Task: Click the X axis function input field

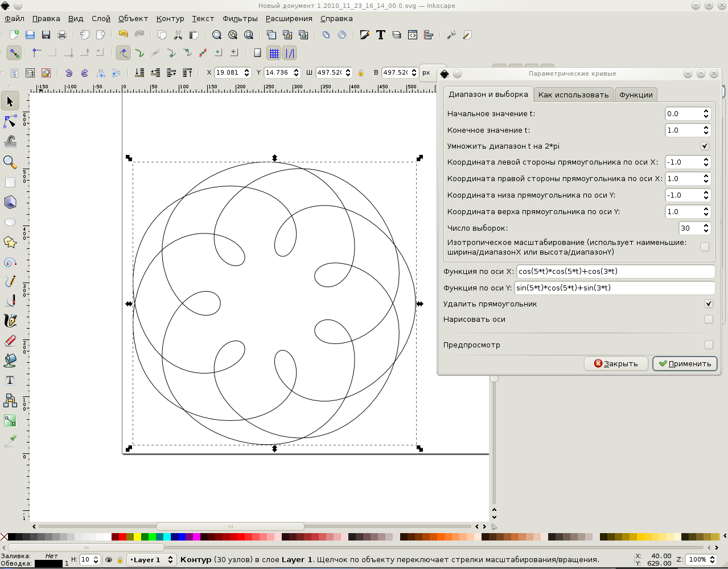Action: pos(614,271)
